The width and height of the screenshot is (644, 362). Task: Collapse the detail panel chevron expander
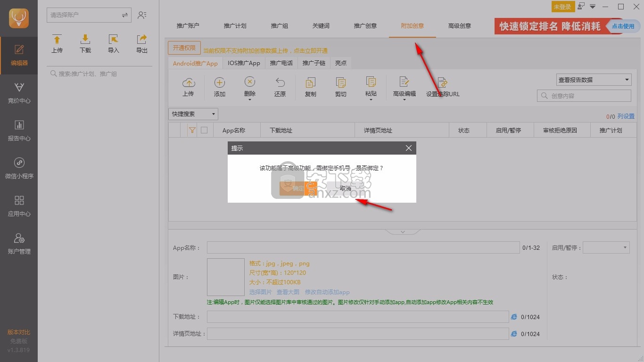403,232
